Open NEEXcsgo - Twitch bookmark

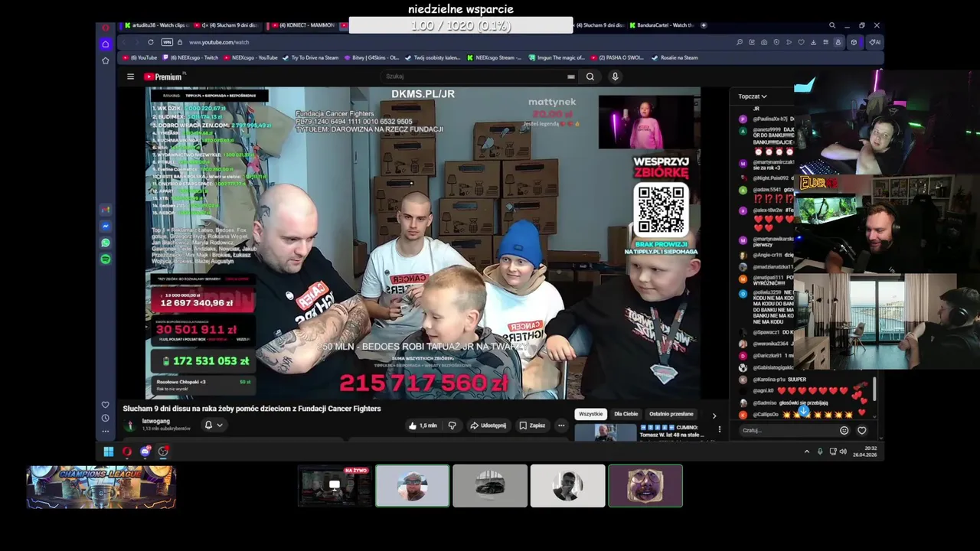point(190,57)
